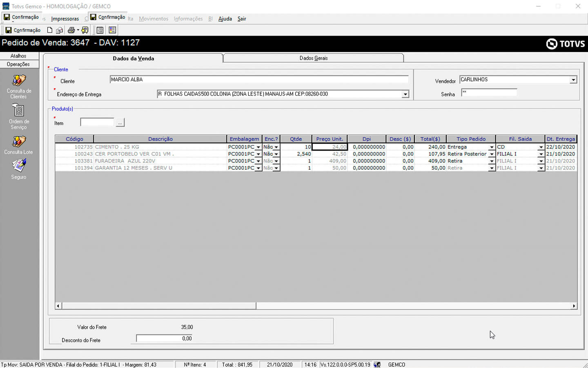Open the Ajuda menu
This screenshot has width=588, height=368.
[x=225, y=19]
